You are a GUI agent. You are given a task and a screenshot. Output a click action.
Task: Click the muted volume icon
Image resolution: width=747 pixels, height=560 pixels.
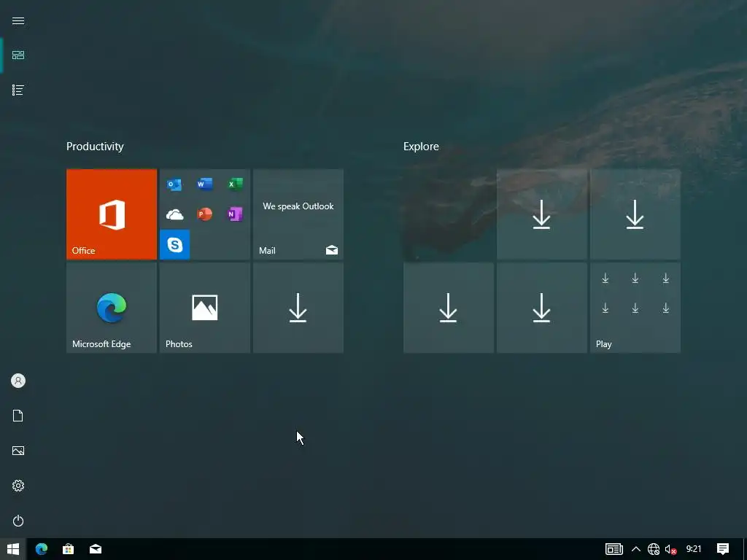pyautogui.click(x=671, y=550)
